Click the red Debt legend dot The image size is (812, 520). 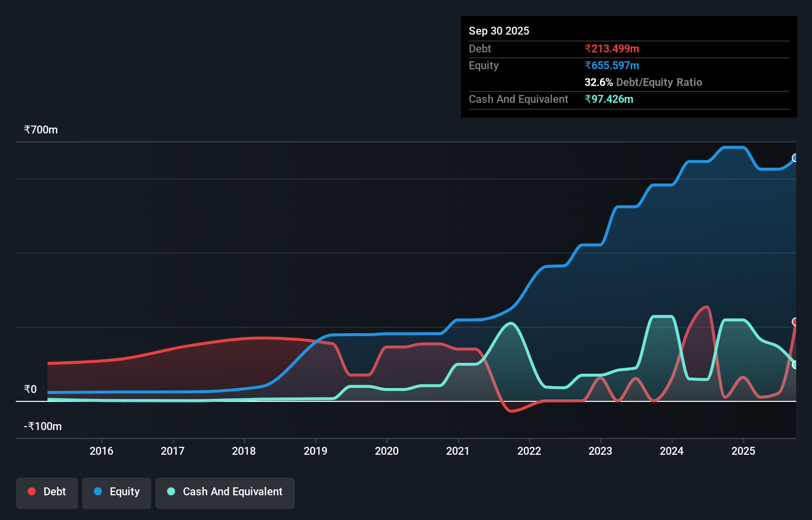(31, 491)
